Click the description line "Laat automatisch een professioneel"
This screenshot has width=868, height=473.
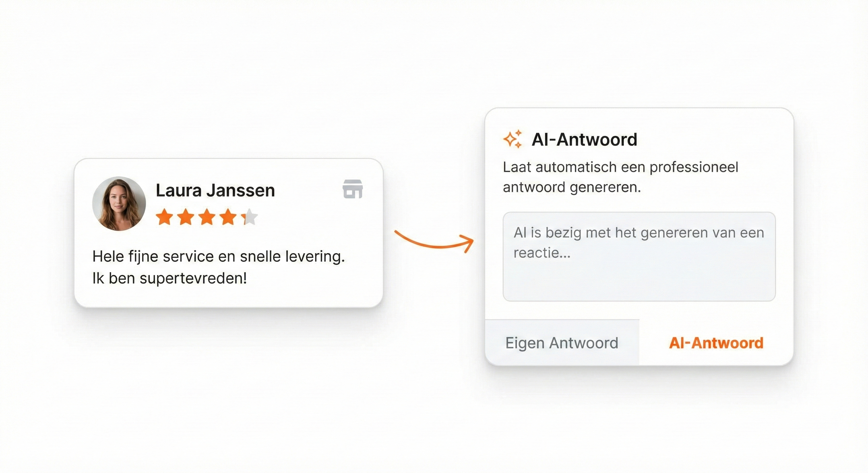pyautogui.click(x=620, y=167)
